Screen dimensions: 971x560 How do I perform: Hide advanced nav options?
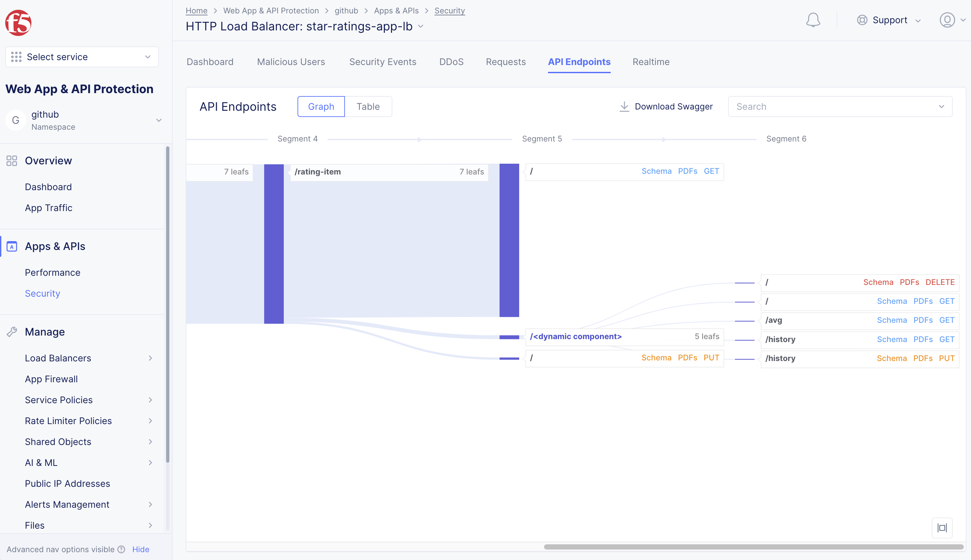click(141, 549)
